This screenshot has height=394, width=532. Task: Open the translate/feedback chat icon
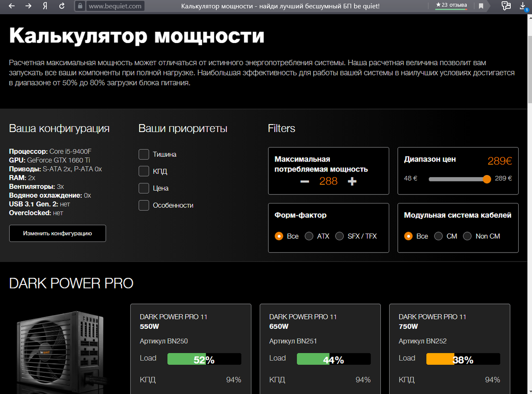click(x=506, y=6)
